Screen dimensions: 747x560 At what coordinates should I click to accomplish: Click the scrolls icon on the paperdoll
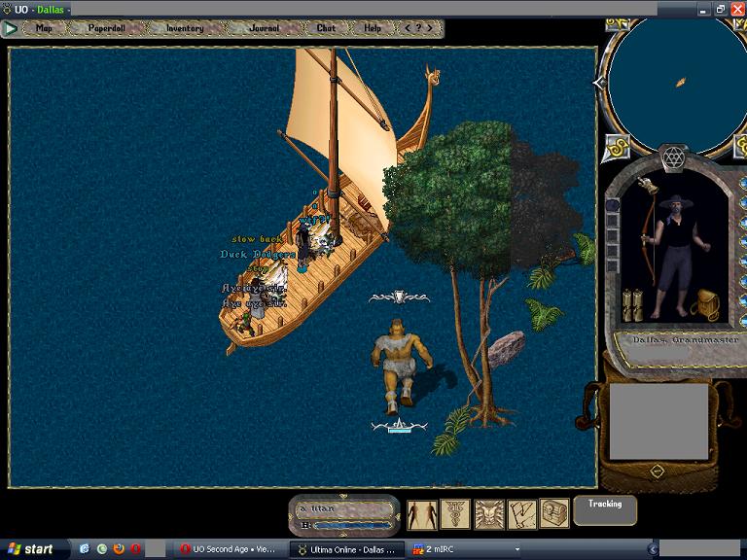tap(633, 304)
